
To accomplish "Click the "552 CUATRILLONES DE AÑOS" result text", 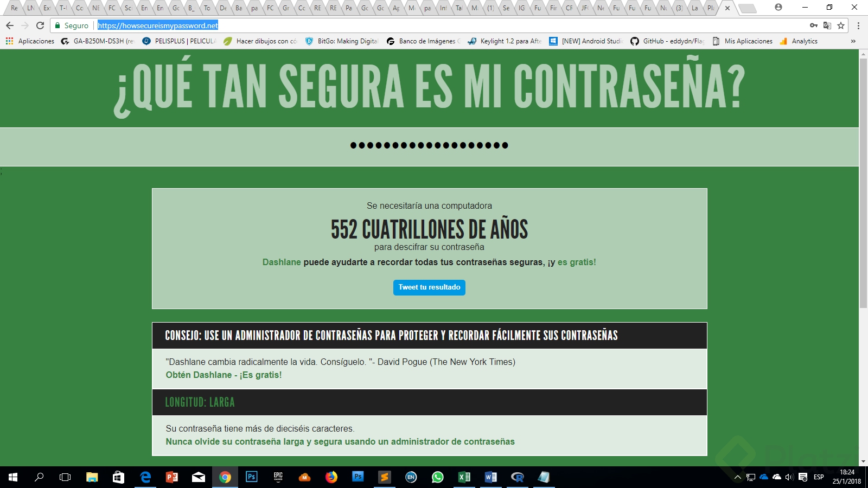I will [429, 229].
